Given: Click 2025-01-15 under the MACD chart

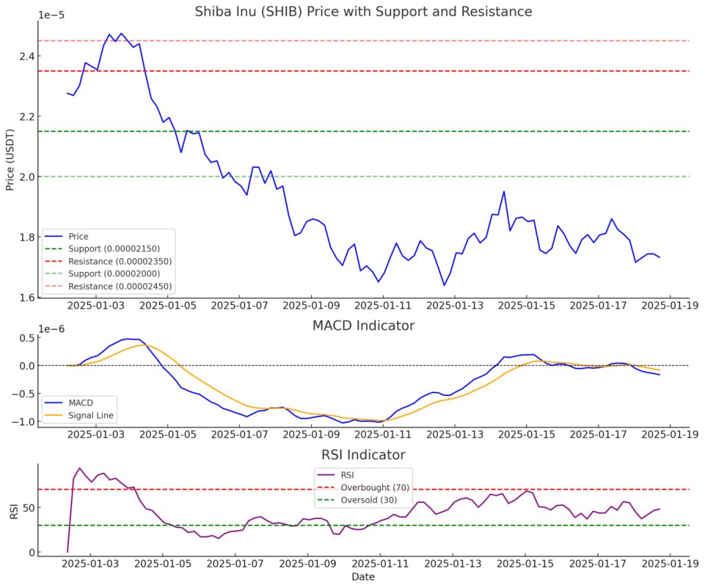Looking at the screenshot, I should [527, 434].
